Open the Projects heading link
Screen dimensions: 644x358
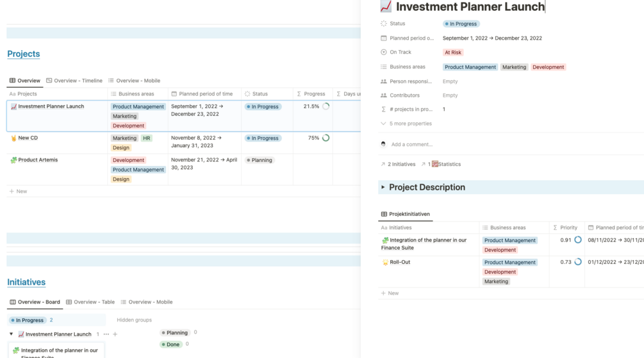click(x=24, y=54)
